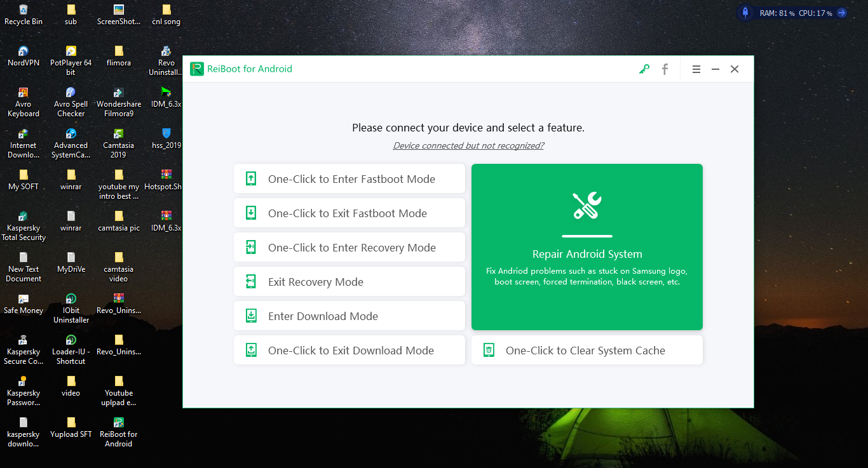Select the 'youtube my intro best' folder
This screenshot has height=468, width=868.
point(119,185)
